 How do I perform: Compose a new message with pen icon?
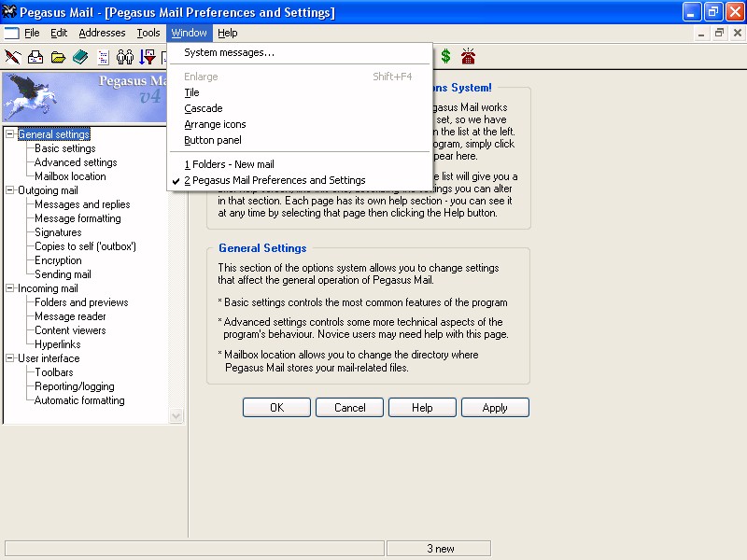(13, 57)
